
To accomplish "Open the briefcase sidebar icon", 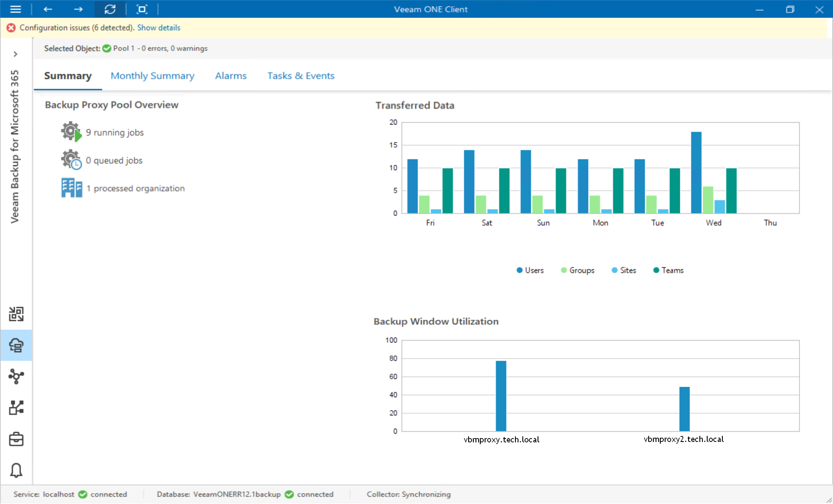I will (x=16, y=439).
